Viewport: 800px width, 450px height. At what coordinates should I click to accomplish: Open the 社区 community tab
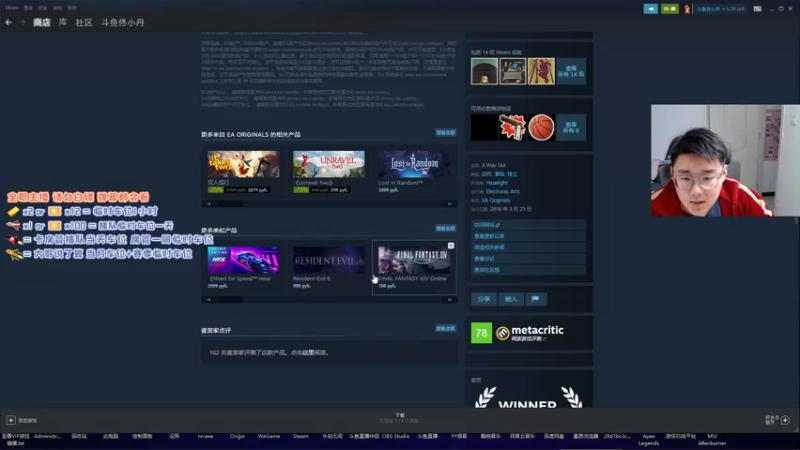[84, 22]
